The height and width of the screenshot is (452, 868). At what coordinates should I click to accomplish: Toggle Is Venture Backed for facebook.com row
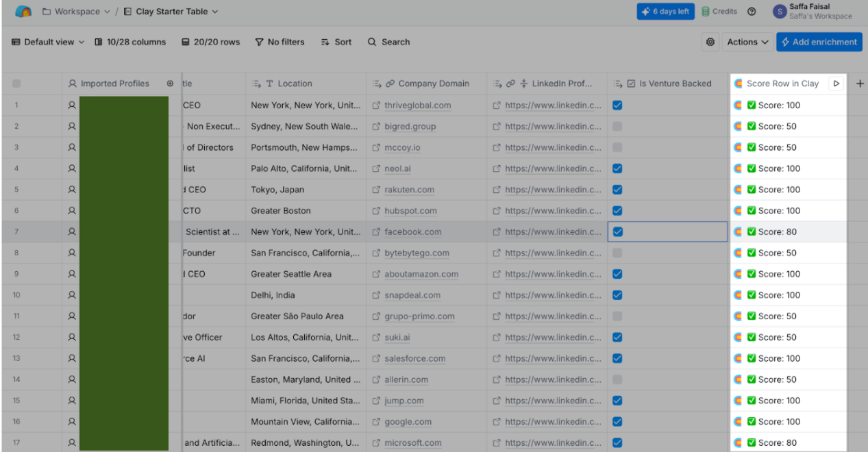tap(617, 231)
